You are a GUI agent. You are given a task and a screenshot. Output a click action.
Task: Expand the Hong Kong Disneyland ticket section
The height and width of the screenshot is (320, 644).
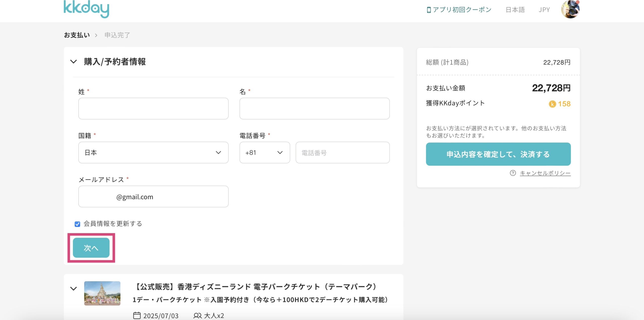(x=73, y=289)
